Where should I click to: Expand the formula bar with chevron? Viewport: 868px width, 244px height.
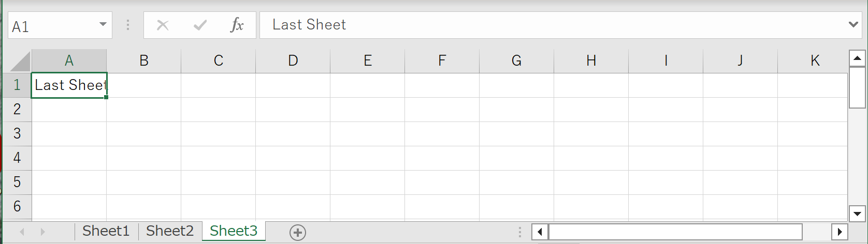pyautogui.click(x=853, y=24)
